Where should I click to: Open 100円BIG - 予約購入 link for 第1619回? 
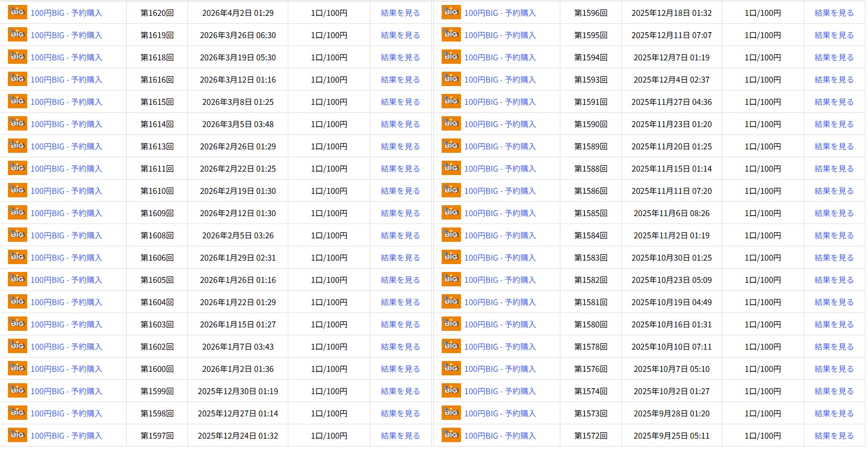[66, 35]
